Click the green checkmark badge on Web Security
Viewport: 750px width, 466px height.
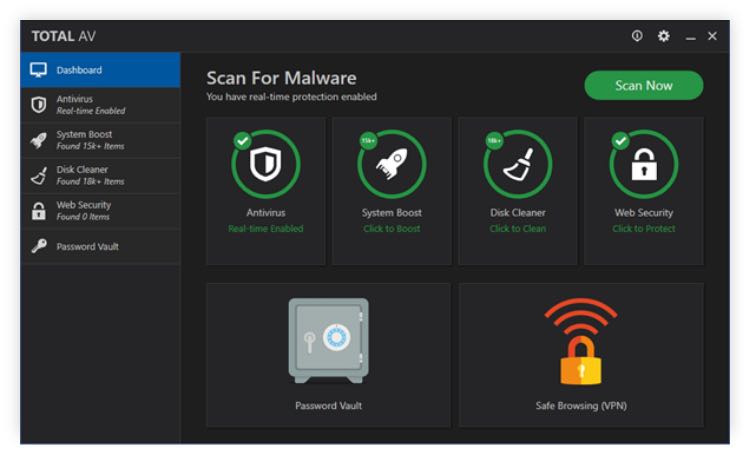620,141
